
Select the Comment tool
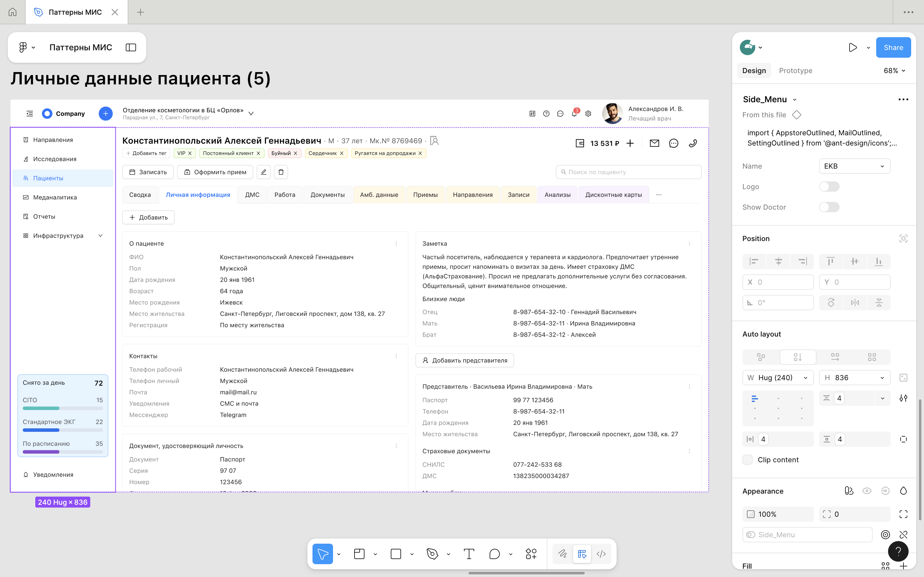click(494, 554)
